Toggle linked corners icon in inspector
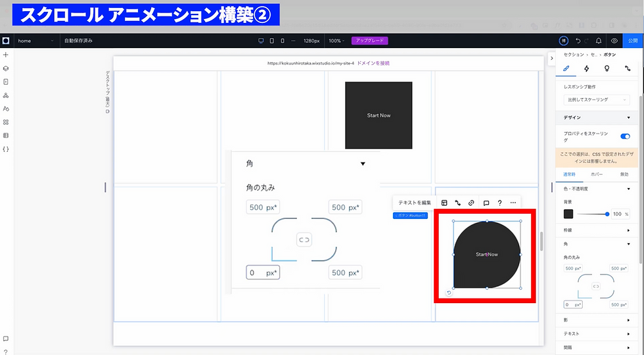 pos(595,286)
